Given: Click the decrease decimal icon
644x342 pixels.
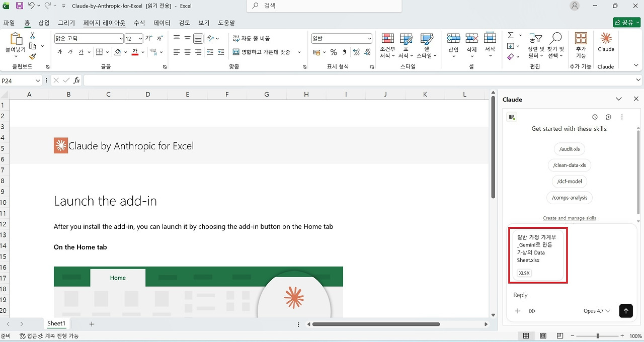Looking at the screenshot, I should point(368,52).
